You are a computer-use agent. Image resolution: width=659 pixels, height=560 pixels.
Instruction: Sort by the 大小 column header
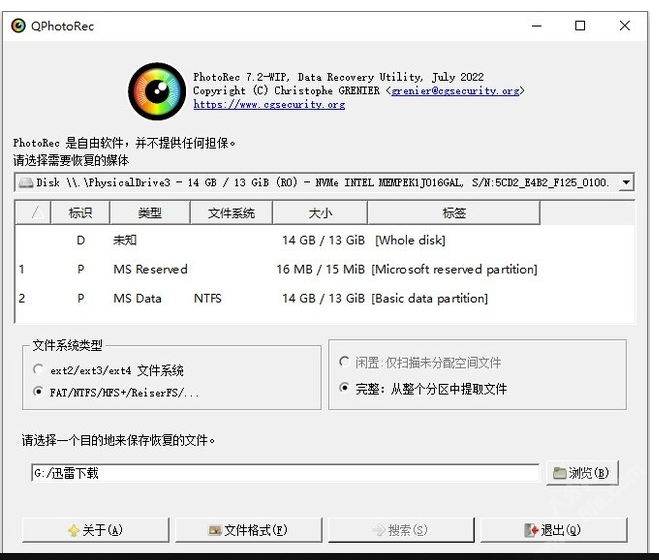tap(320, 213)
